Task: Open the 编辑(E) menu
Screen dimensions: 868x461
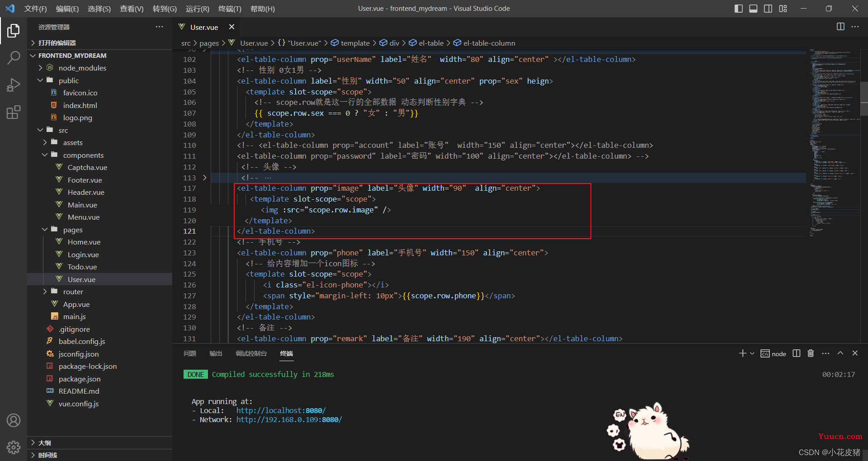Action: click(x=67, y=9)
